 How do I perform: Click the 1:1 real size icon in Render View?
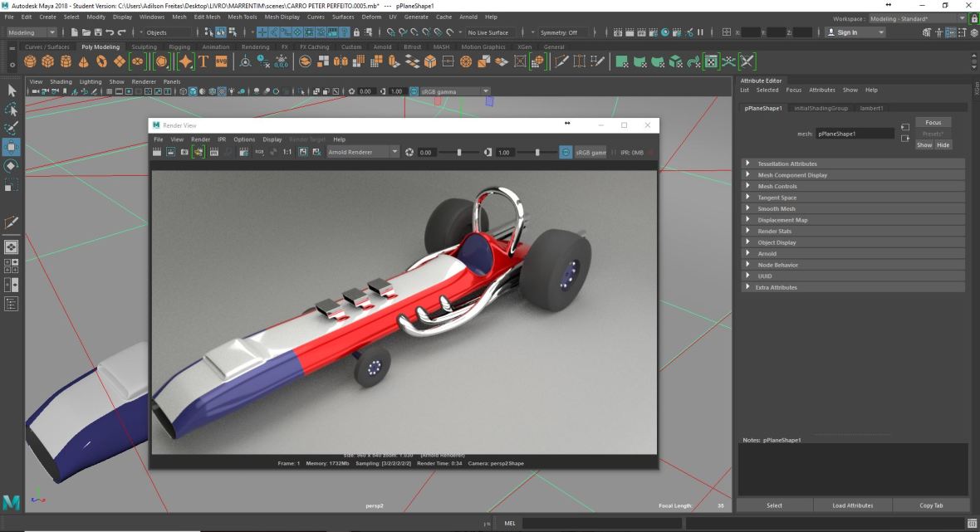287,152
